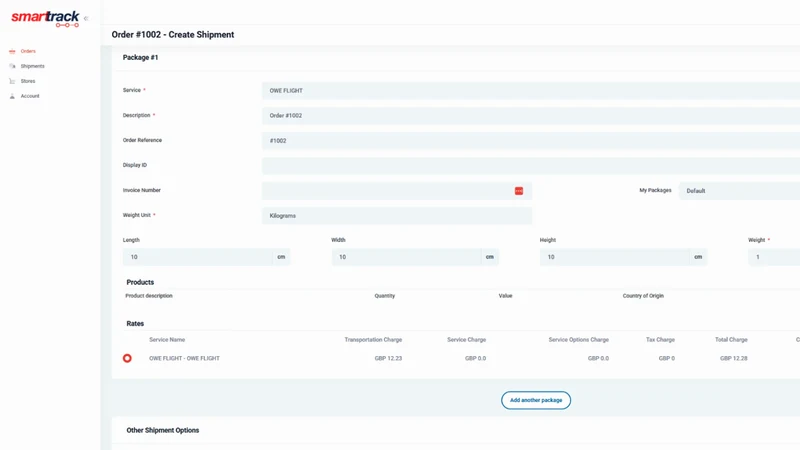The image size is (800, 450).
Task: Click the Account person icon
Action: 12,96
